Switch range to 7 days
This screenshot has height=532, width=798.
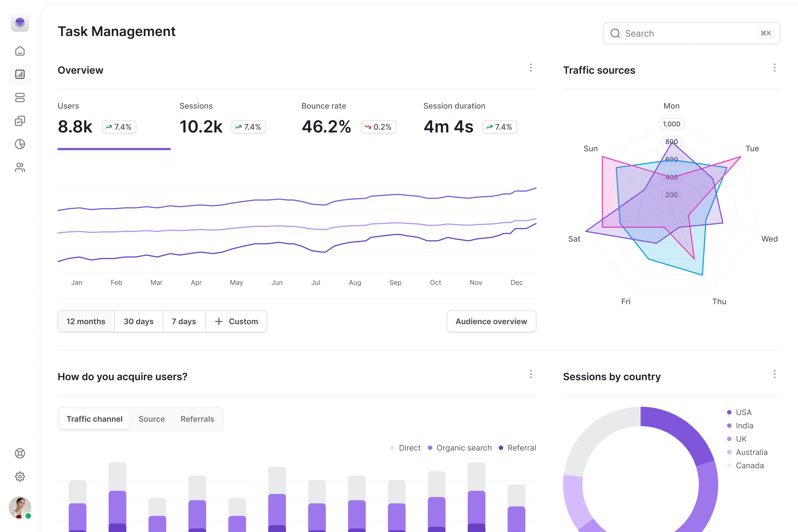(184, 321)
